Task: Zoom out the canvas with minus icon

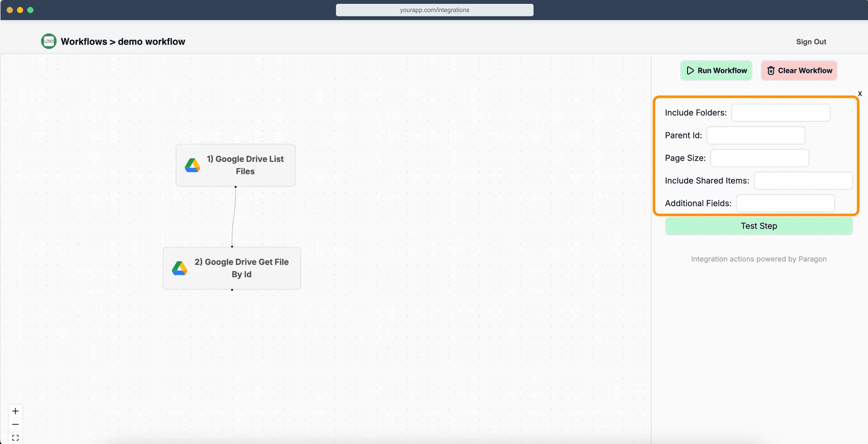Action: [15, 424]
